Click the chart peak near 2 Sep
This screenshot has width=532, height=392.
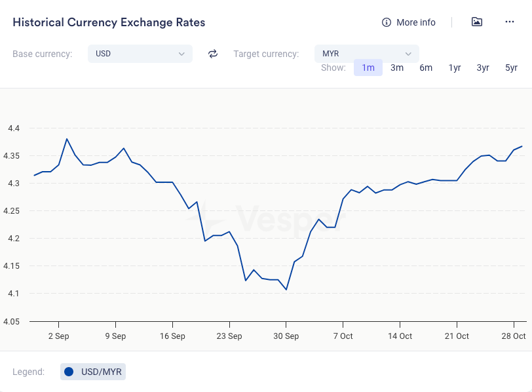point(67,139)
